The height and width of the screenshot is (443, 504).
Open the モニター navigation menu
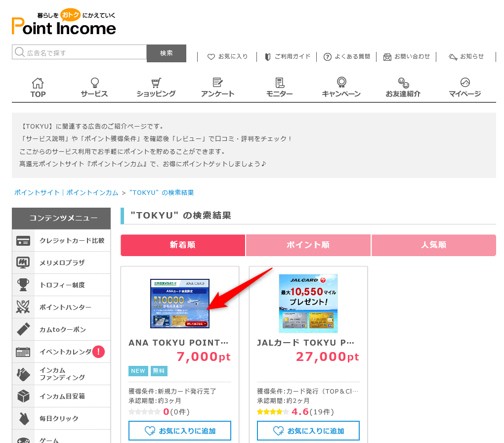pos(280,88)
